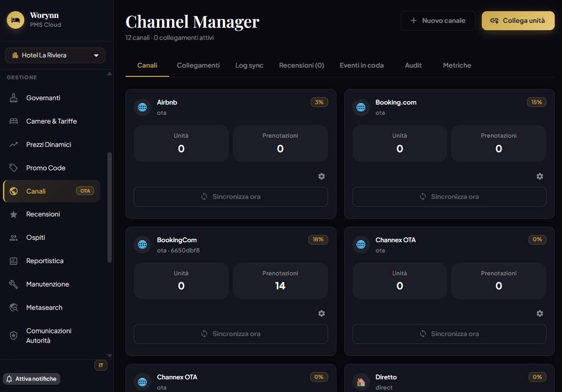Screen dimensions: 562x392
Task: Click the BookingCom globe icon
Action: (142, 245)
